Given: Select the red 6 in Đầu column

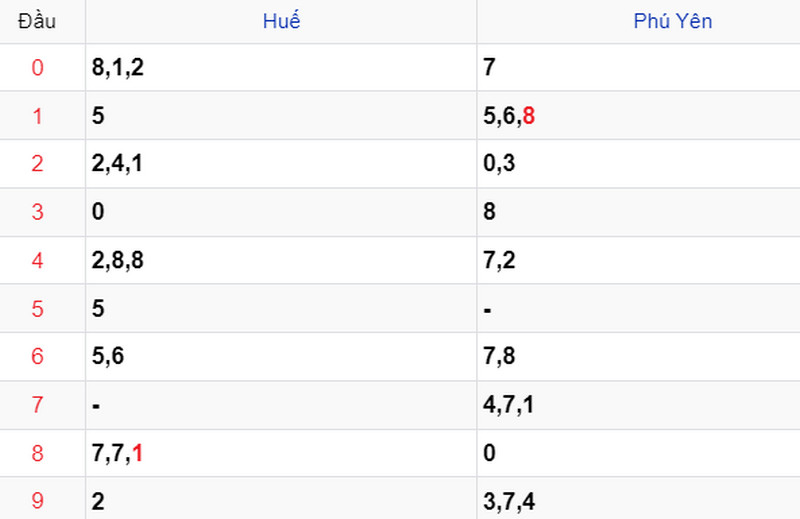Looking at the screenshot, I should tap(37, 356).
